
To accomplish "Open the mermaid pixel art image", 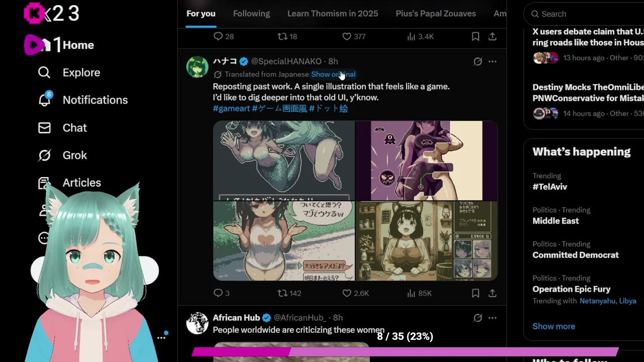I will (x=284, y=160).
